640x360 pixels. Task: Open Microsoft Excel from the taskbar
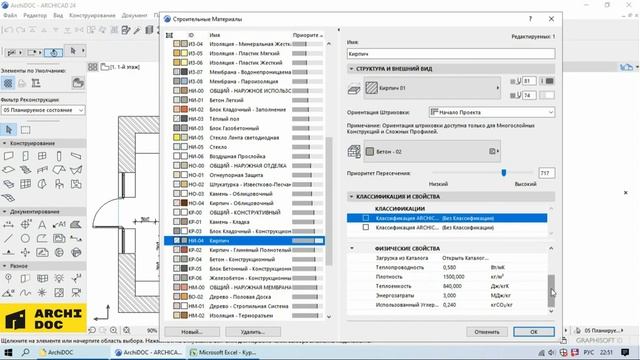click(223, 352)
